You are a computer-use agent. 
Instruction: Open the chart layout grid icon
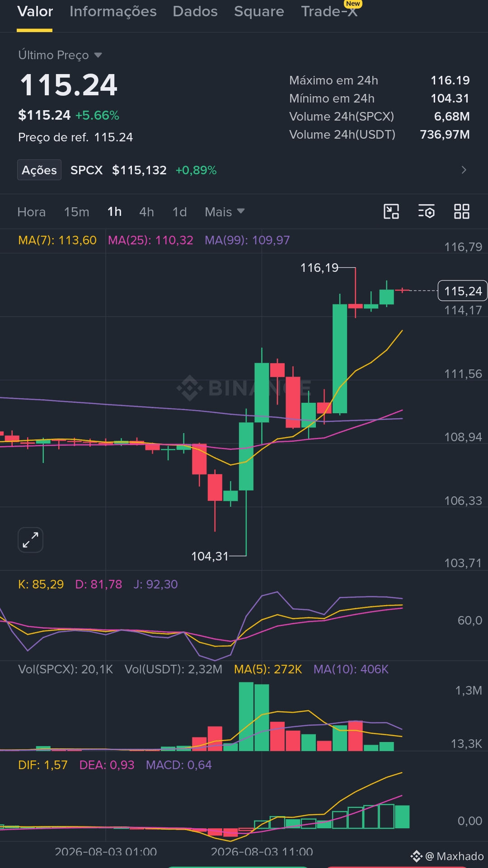coord(462,211)
